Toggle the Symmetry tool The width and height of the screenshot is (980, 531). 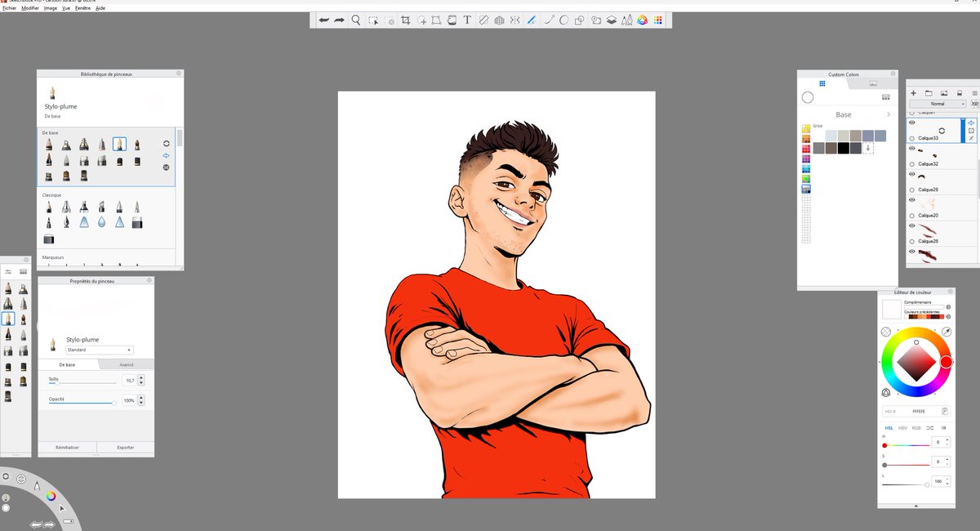click(x=514, y=20)
